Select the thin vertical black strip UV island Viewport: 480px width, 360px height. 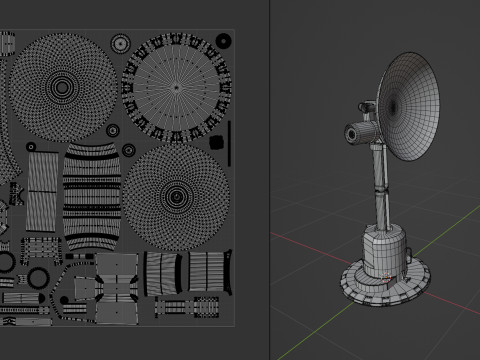click(x=229, y=144)
